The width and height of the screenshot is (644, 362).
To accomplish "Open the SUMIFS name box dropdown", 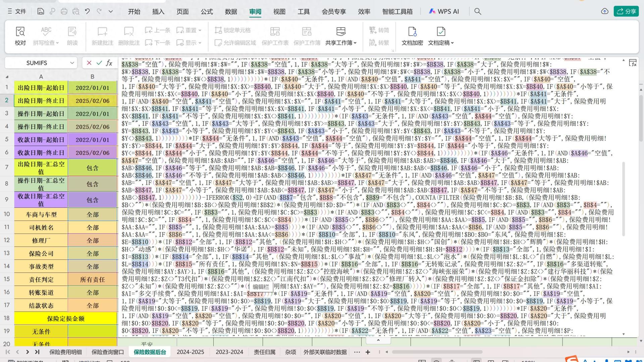I will (72, 63).
